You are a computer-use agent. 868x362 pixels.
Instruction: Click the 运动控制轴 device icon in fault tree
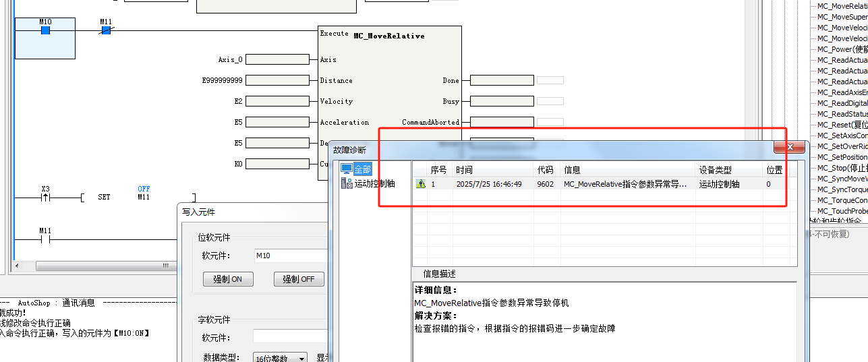click(347, 183)
